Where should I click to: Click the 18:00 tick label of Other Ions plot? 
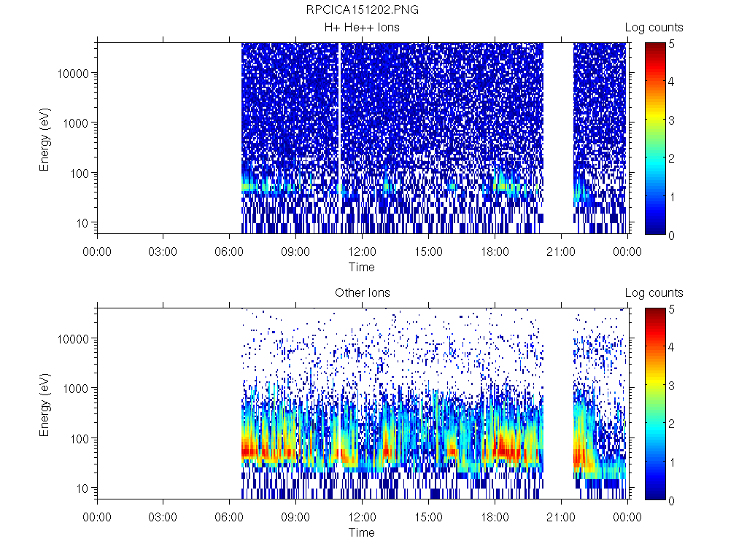pyautogui.click(x=495, y=517)
